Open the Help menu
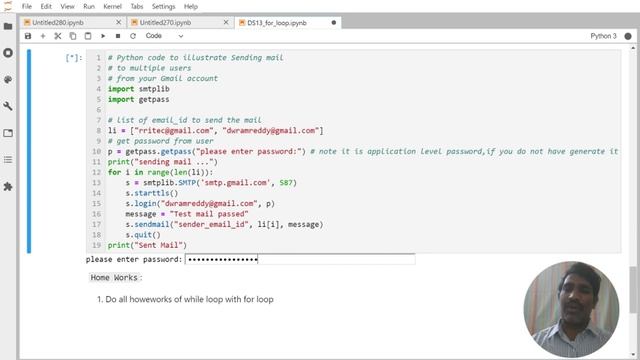The height and width of the screenshot is (360, 640). [191, 7]
